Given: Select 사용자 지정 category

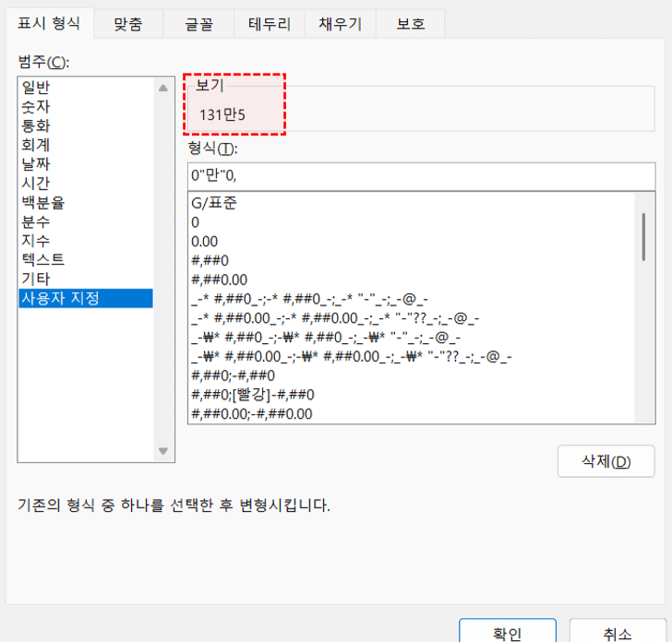Looking at the screenshot, I should 86,298.
